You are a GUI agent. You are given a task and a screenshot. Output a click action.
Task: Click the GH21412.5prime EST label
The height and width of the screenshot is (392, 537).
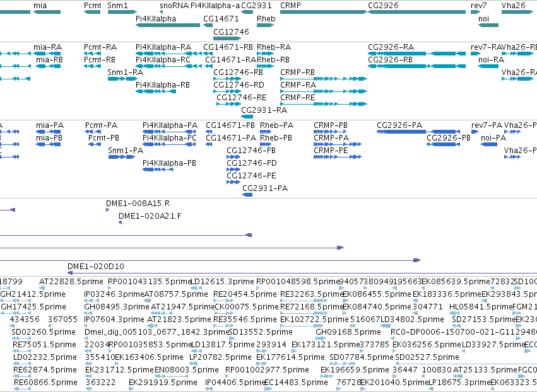(x=33, y=294)
